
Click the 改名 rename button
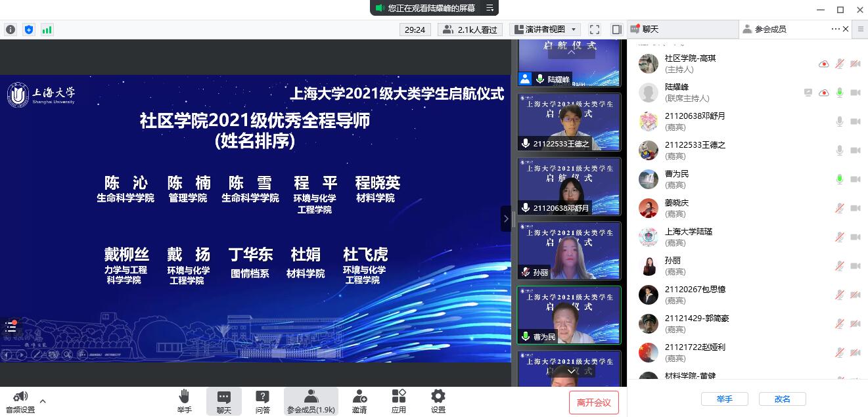click(x=783, y=399)
